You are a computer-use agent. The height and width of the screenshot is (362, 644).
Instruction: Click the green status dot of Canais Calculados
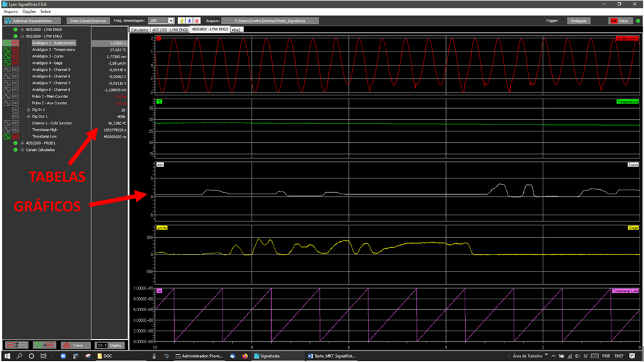[15, 150]
